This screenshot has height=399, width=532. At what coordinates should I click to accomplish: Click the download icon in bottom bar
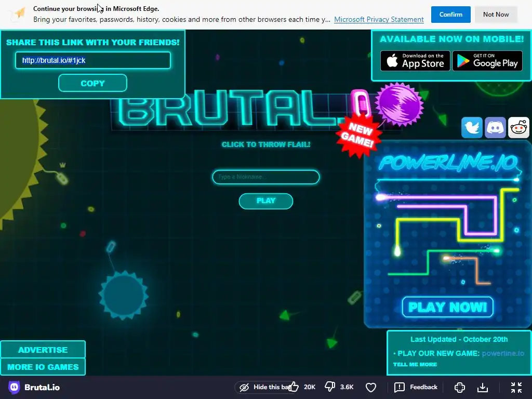[483, 387]
